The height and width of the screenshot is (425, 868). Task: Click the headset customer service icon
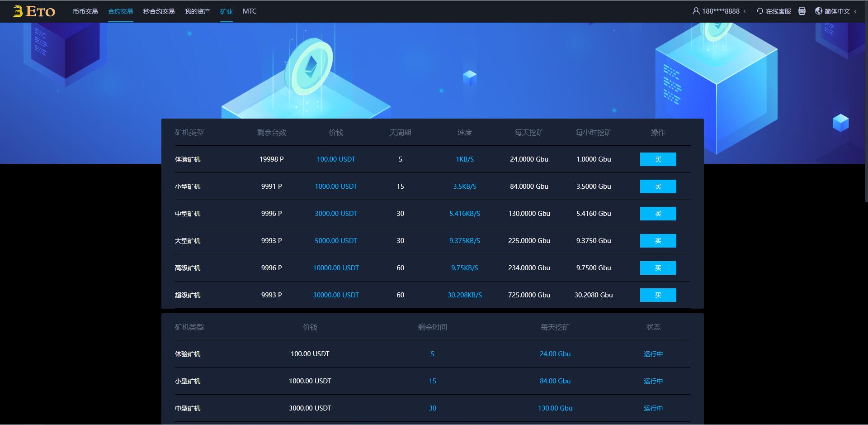759,11
